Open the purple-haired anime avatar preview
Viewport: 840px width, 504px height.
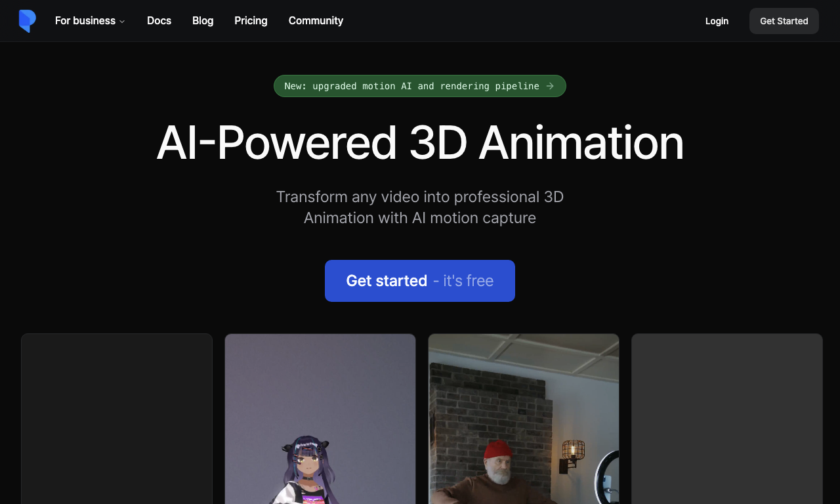coord(320,419)
